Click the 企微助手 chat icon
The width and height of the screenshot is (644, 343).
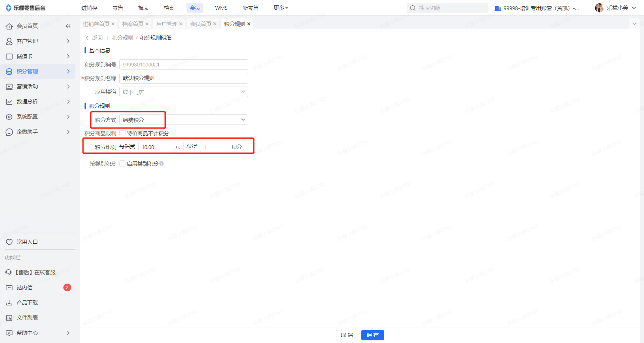pos(9,132)
